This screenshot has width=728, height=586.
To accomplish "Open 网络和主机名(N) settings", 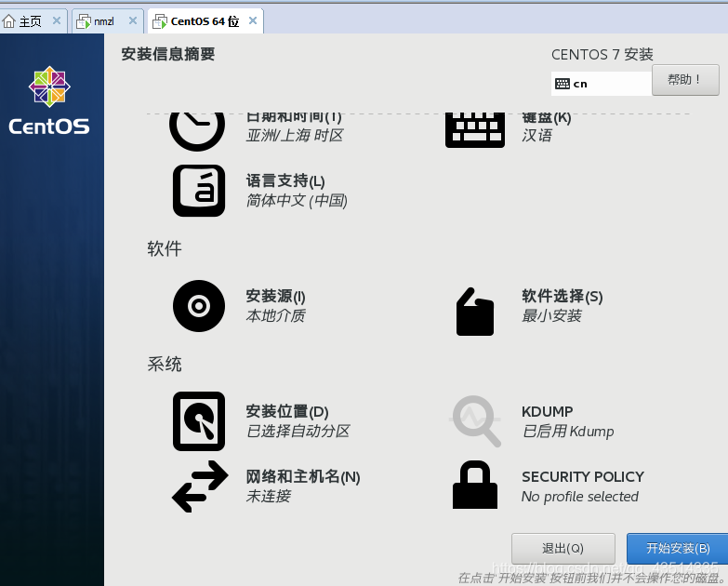I will pos(303,476).
